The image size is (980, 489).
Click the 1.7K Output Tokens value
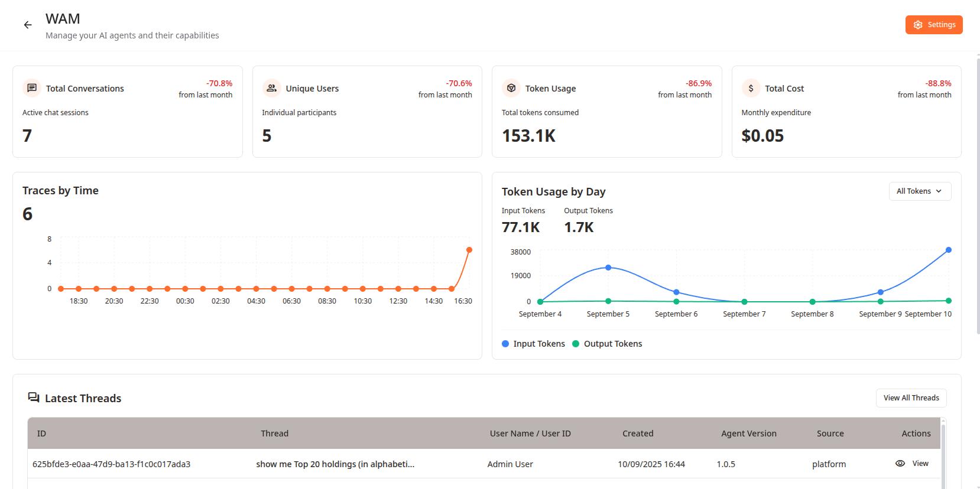pos(579,227)
